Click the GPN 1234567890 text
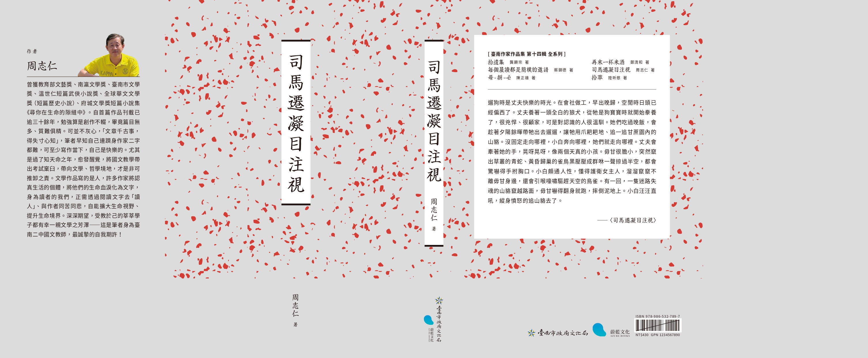The image size is (868, 358). (665, 335)
